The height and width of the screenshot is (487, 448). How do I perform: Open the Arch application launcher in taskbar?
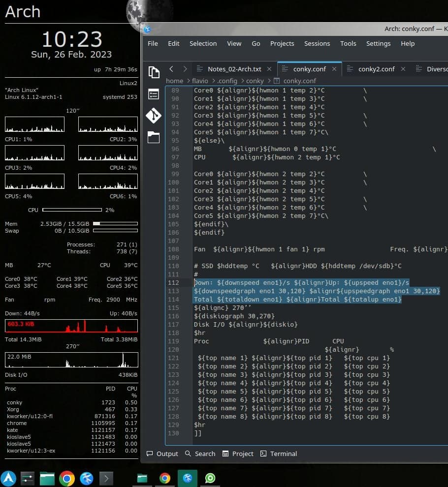click(8, 478)
